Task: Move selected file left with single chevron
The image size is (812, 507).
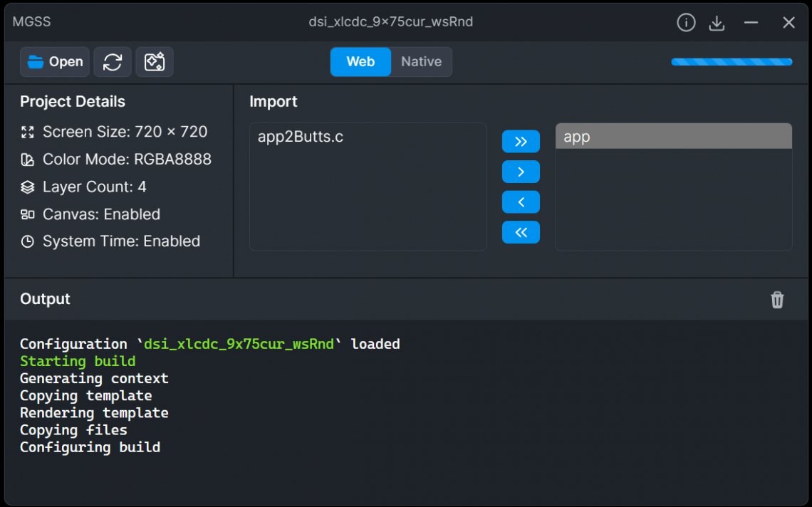Action: pos(521,202)
